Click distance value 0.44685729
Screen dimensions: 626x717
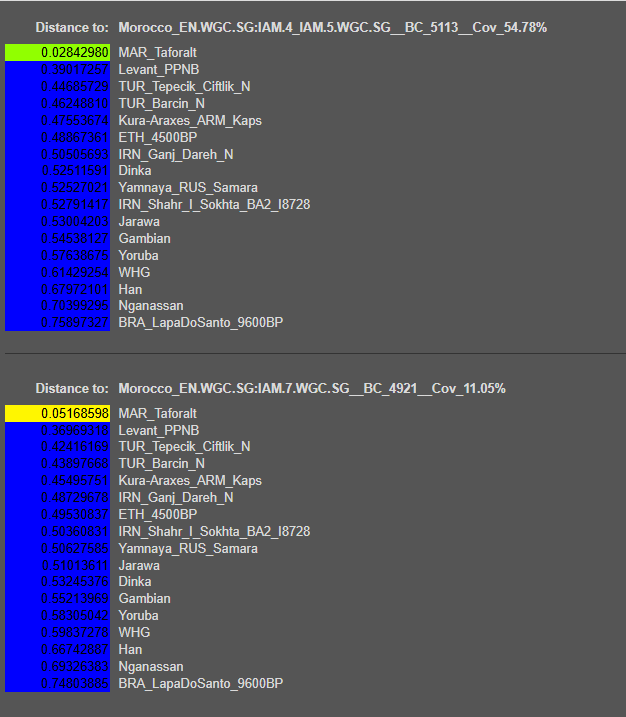(57, 86)
